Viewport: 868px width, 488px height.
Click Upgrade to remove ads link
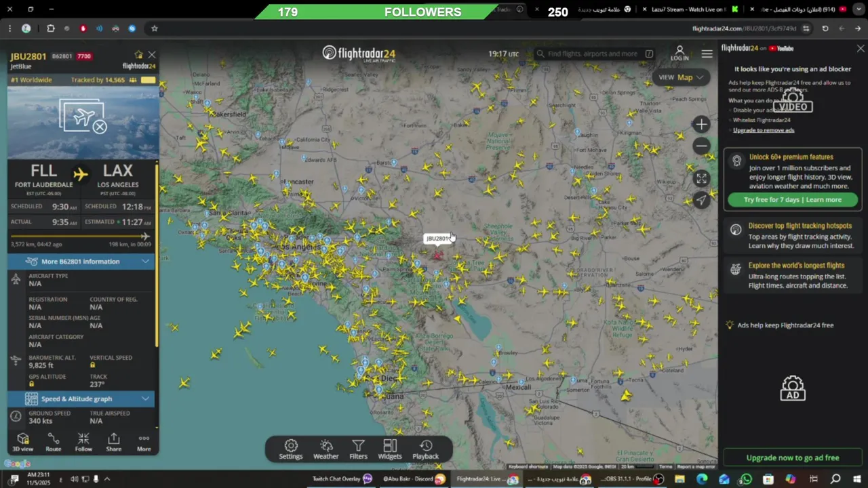(x=764, y=130)
